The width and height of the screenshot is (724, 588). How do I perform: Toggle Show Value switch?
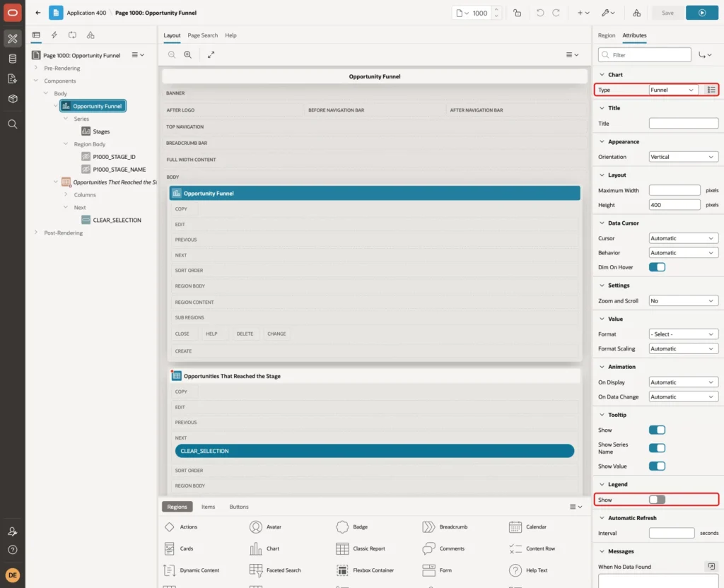tap(657, 466)
